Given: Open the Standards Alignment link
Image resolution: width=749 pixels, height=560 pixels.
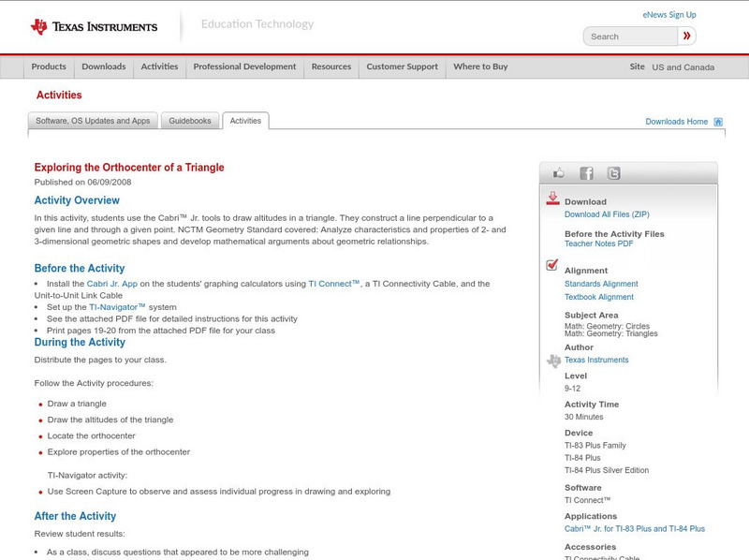Looking at the screenshot, I should pyautogui.click(x=601, y=284).
